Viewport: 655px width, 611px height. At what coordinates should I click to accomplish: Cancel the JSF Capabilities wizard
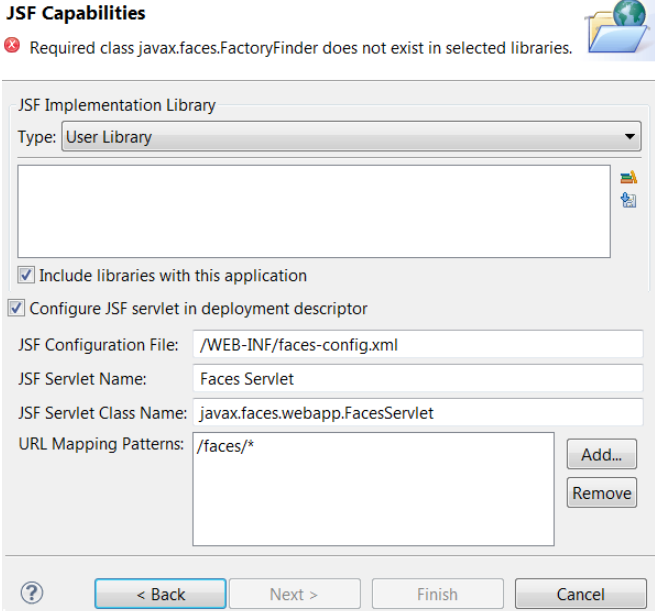[x=580, y=594]
